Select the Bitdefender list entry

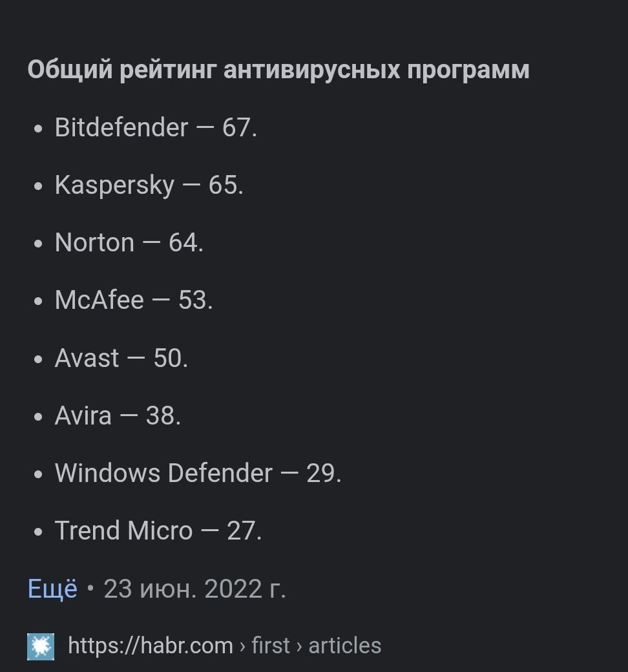[x=156, y=127]
